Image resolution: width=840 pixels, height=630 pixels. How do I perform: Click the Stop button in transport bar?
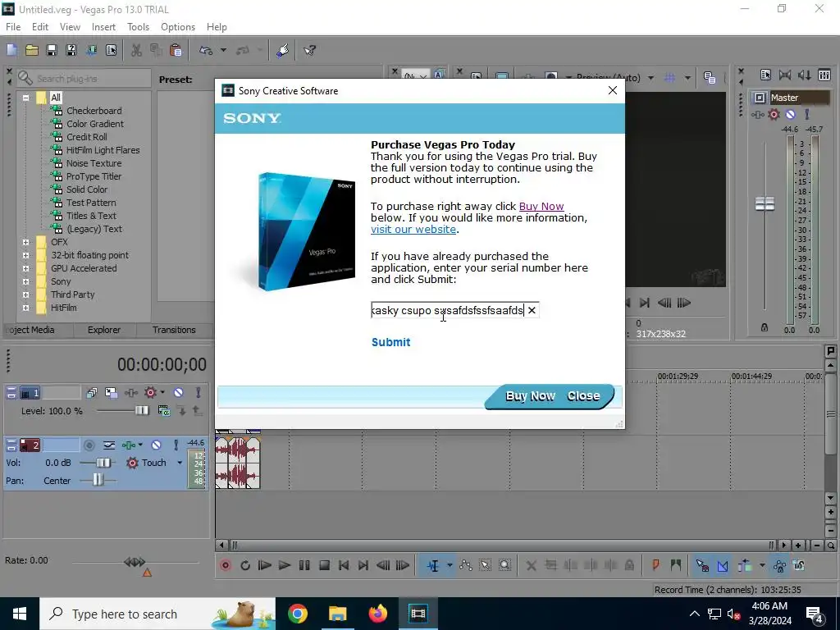(324, 565)
